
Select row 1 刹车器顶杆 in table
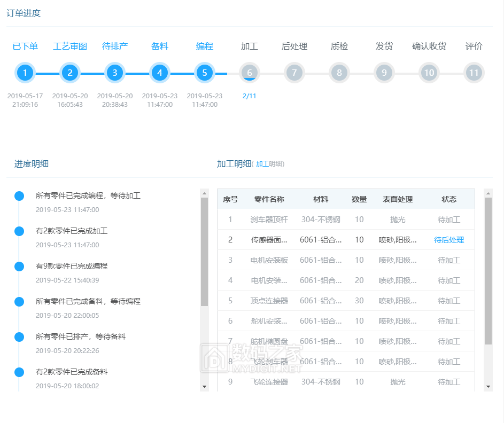click(269, 220)
